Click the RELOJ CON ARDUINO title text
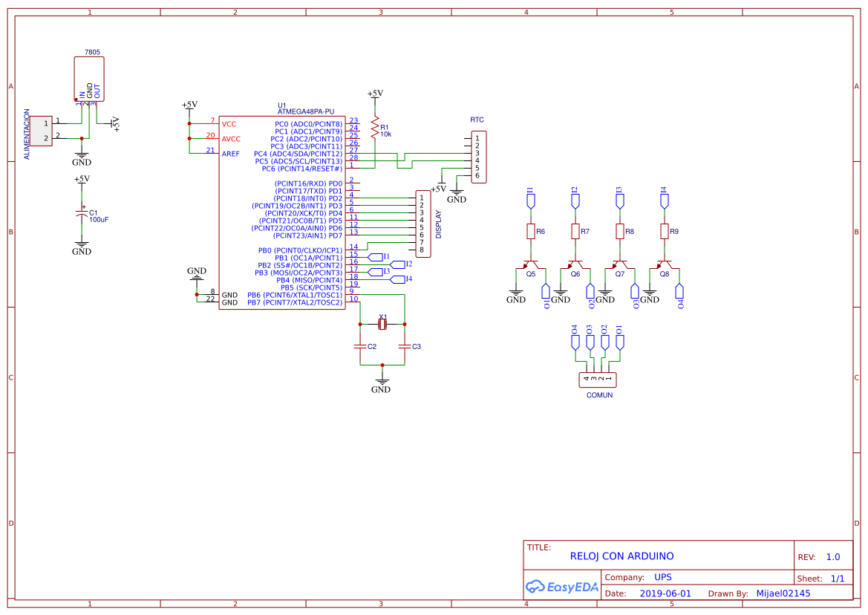The image size is (868, 615). pyautogui.click(x=621, y=556)
